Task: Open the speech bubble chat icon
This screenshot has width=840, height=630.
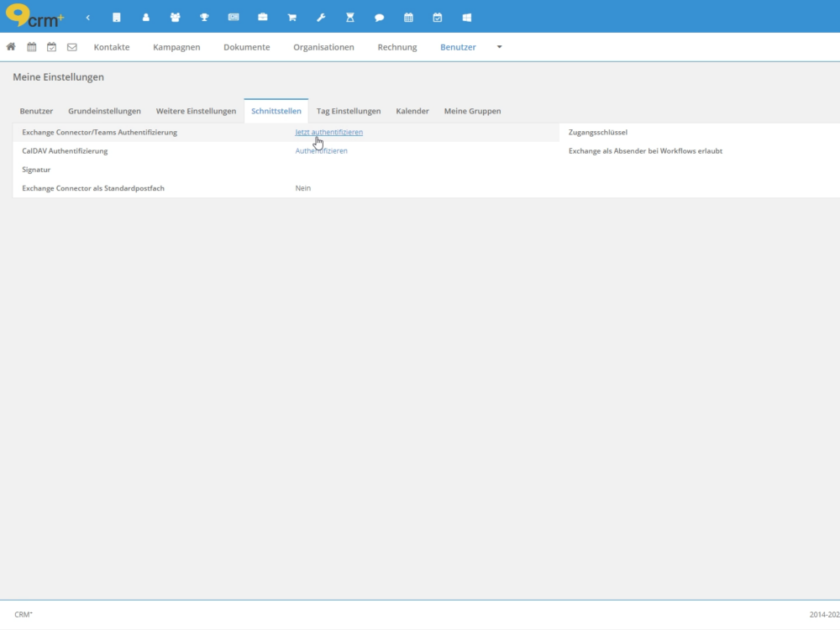Action: (379, 18)
